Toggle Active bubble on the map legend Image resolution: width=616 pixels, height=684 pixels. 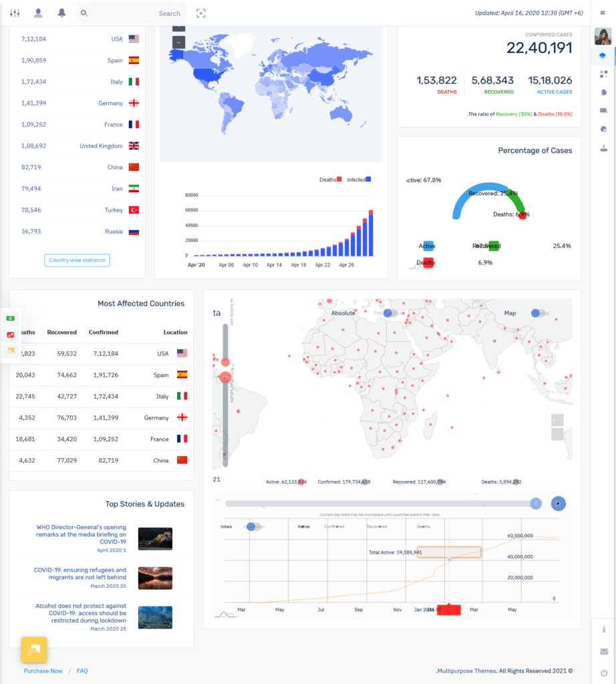[301, 482]
